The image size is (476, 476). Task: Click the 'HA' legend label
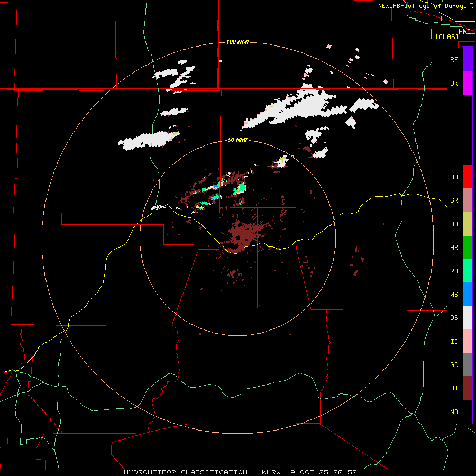(x=454, y=177)
